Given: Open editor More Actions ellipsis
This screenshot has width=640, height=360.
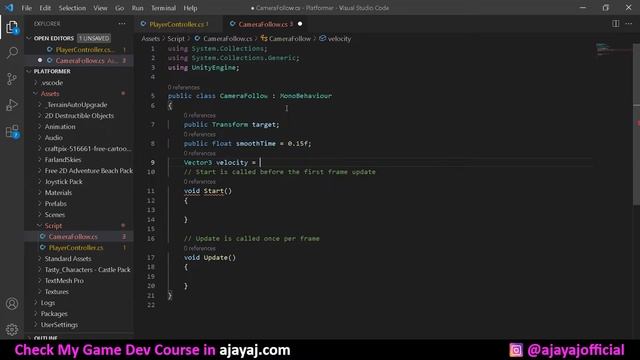Looking at the screenshot, I should click(629, 24).
